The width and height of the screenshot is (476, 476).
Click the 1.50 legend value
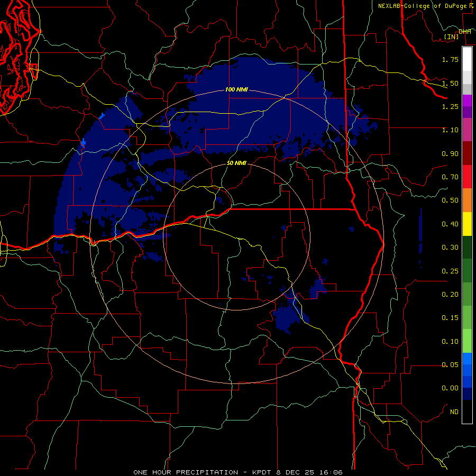click(450, 83)
